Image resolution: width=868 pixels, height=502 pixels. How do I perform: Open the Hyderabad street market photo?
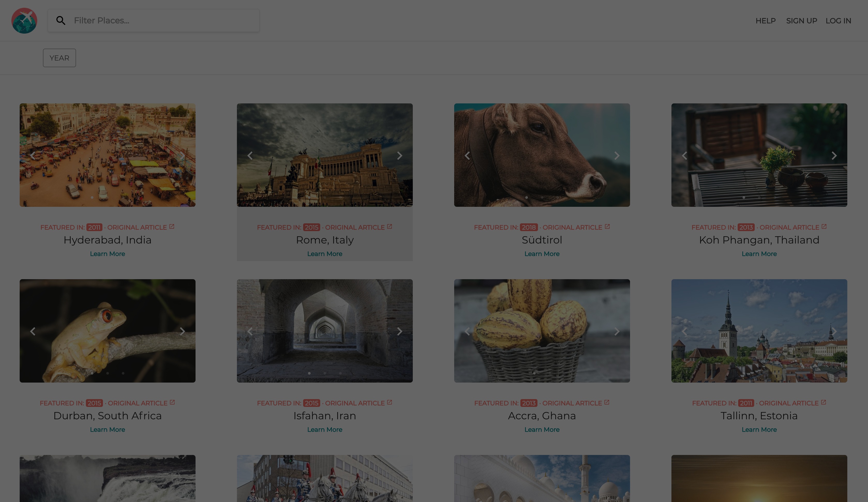pos(108,155)
